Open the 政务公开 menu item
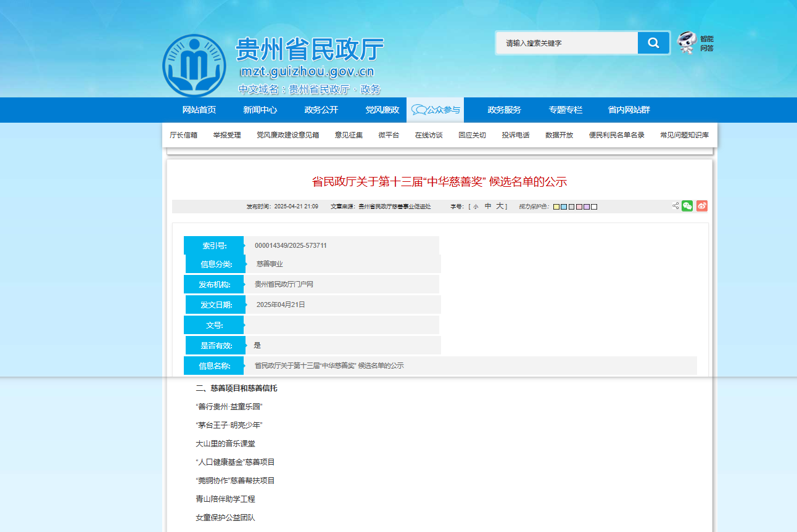 (321, 110)
